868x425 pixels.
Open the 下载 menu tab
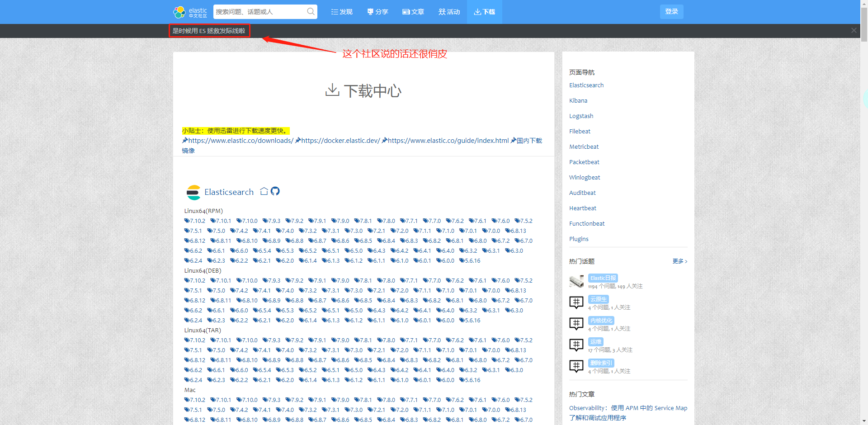pyautogui.click(x=485, y=12)
